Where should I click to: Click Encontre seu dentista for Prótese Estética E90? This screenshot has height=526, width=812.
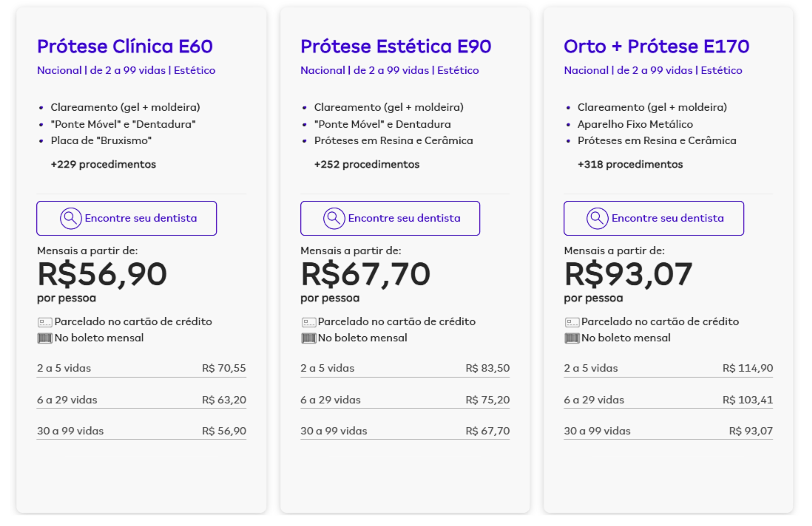tap(390, 218)
